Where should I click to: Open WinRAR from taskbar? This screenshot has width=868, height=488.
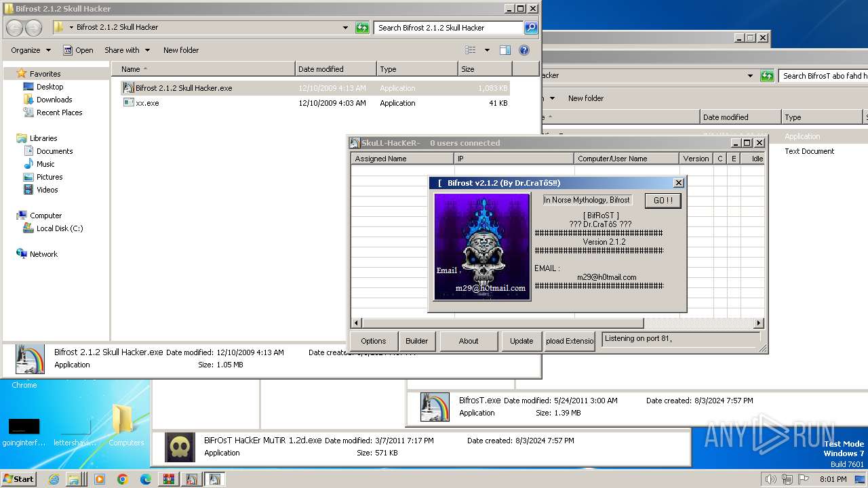pos(169,479)
